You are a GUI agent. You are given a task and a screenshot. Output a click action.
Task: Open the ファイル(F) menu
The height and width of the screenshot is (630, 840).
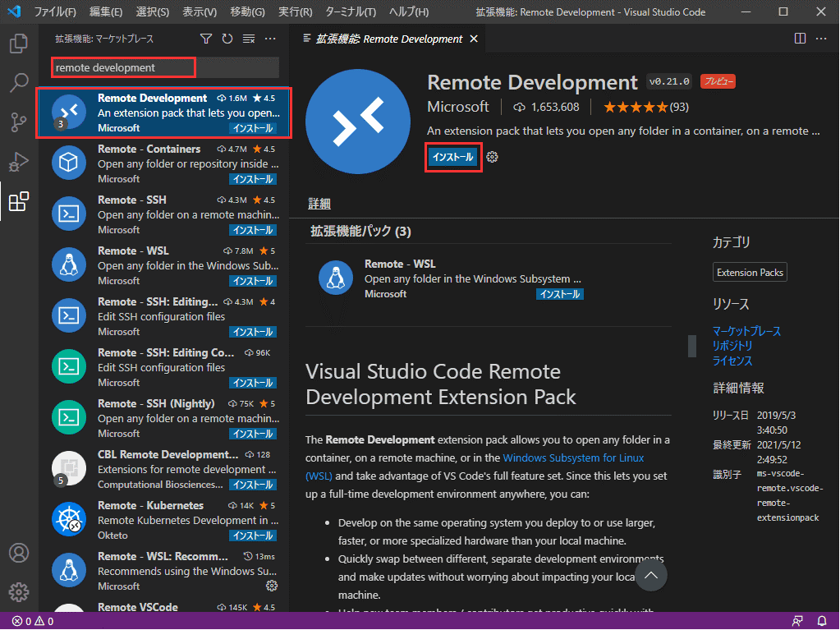click(x=55, y=11)
